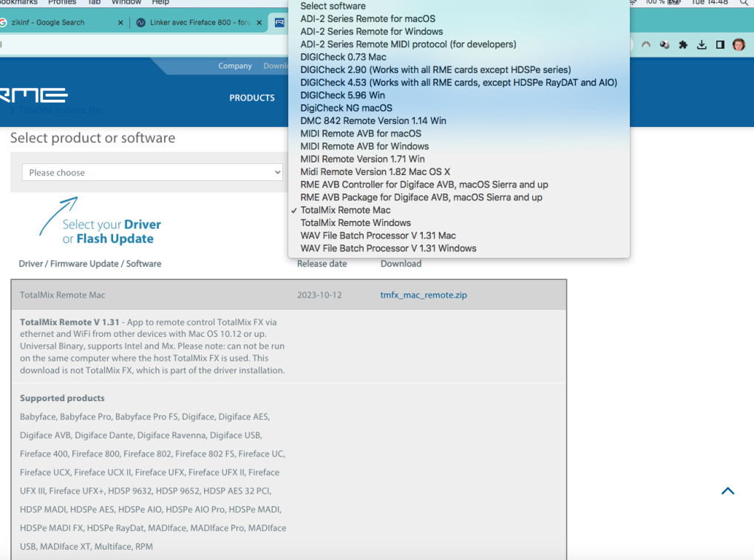The height and width of the screenshot is (560, 754).
Task: Switch to the zikinf - Google Search tab
Action: (47, 23)
